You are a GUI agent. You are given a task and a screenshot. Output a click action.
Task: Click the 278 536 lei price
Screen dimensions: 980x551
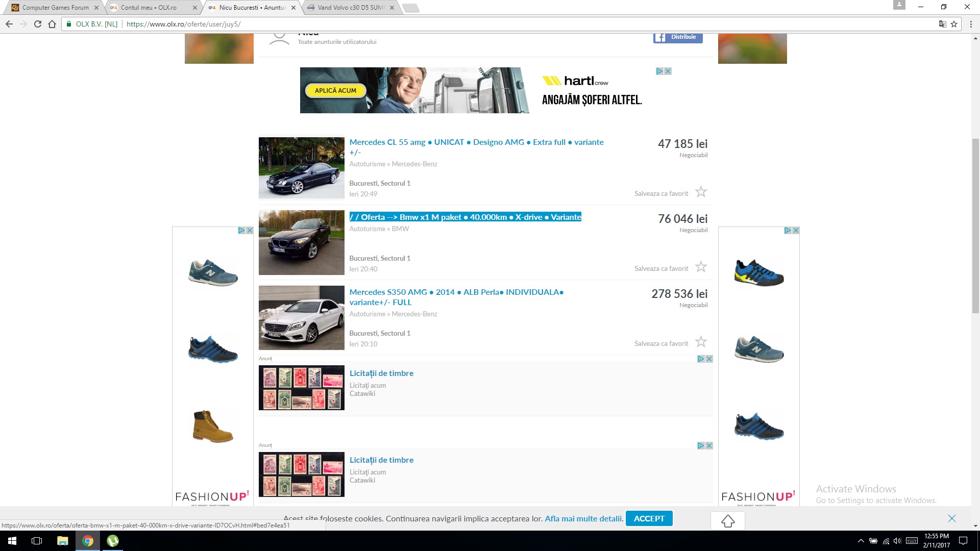679,294
